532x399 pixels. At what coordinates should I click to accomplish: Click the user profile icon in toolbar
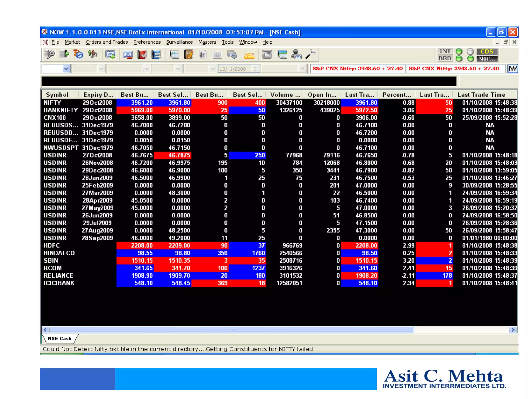pyautogui.click(x=296, y=55)
